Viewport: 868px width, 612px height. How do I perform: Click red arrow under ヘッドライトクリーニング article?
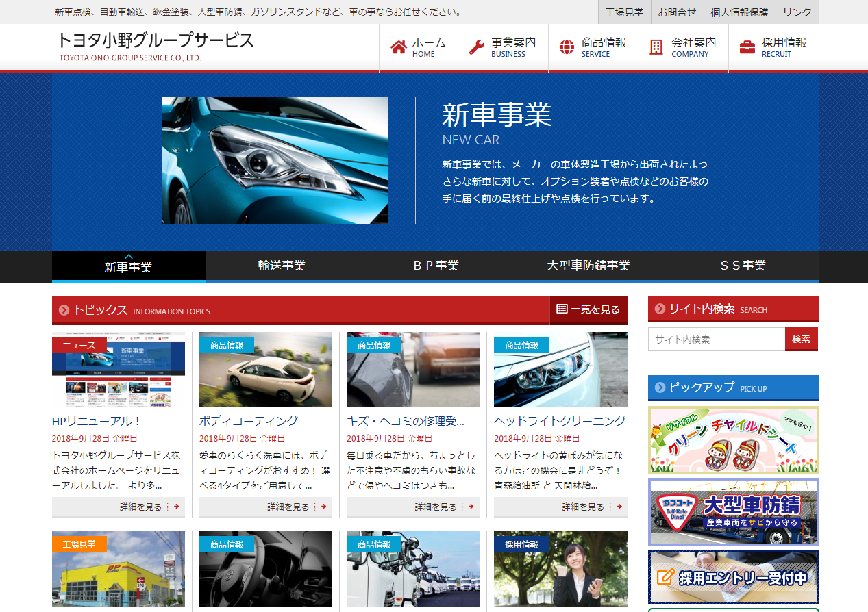click(619, 507)
